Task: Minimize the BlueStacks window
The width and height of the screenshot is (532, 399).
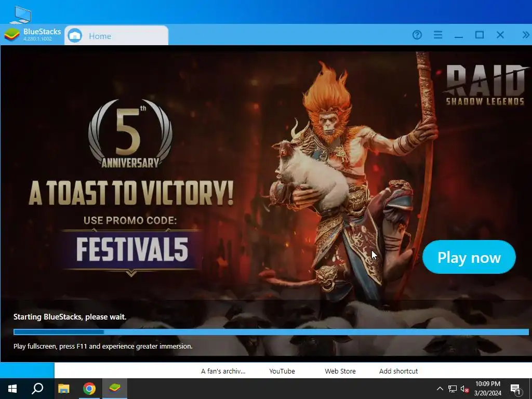Action: [459, 37]
